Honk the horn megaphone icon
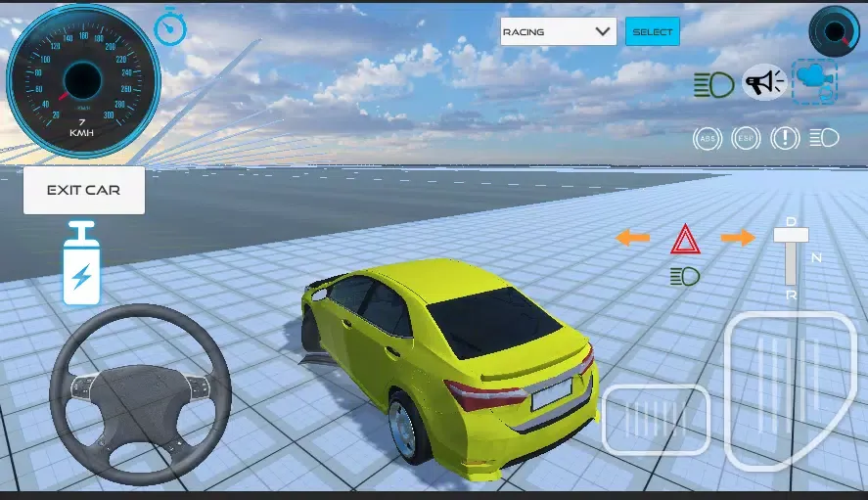The height and width of the screenshot is (500, 868). 764,83
